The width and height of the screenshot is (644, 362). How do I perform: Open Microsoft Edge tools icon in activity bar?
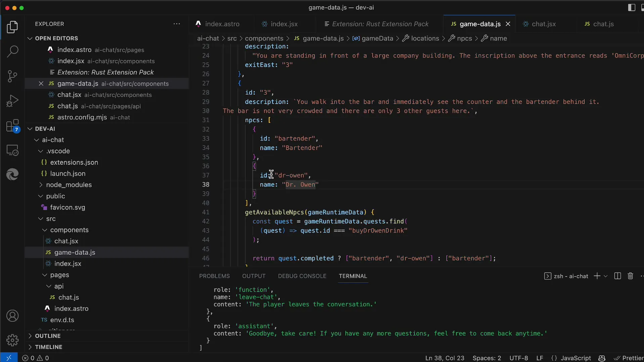pos(12,175)
